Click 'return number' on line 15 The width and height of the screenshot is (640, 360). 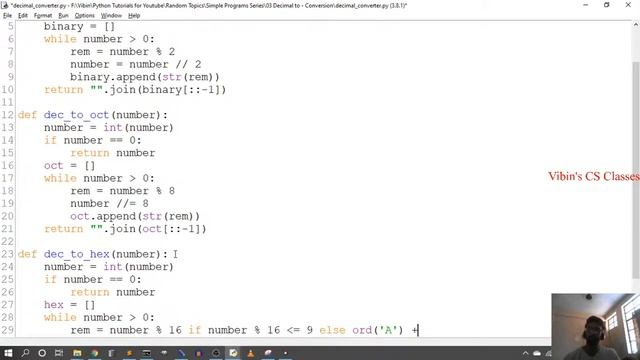[x=113, y=153]
